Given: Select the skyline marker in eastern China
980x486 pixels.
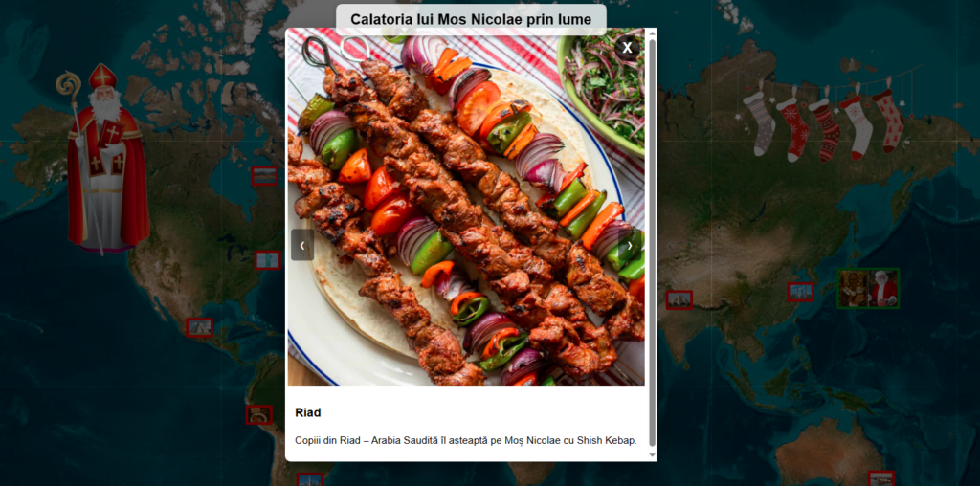Looking at the screenshot, I should (801, 292).
